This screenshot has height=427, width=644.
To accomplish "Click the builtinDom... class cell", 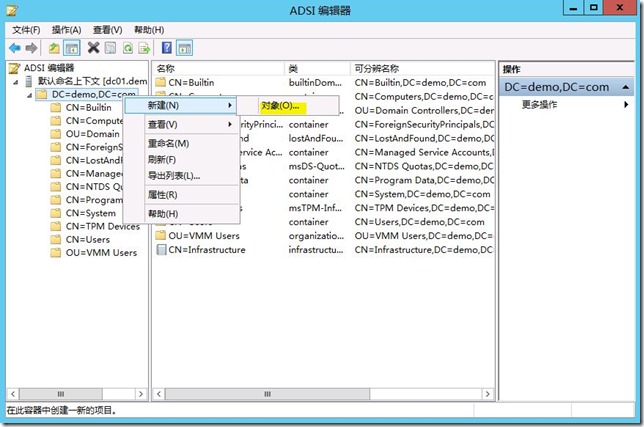I will 315,83.
